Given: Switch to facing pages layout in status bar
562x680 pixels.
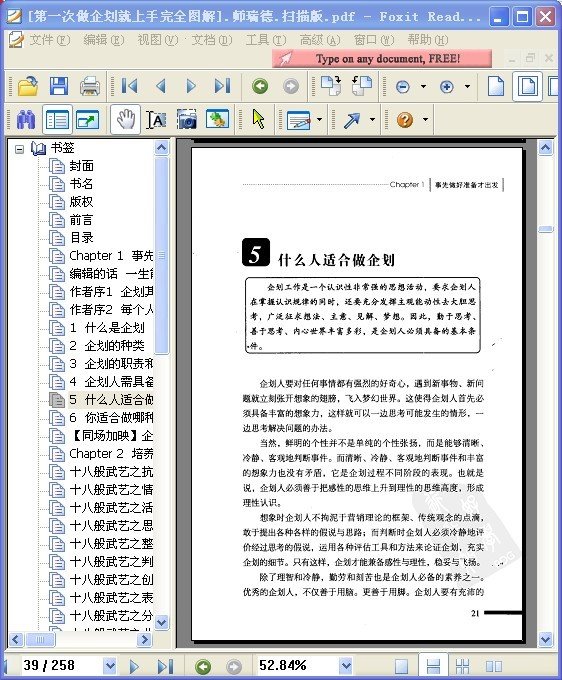Looking at the screenshot, I should pyautogui.click(x=494, y=666).
